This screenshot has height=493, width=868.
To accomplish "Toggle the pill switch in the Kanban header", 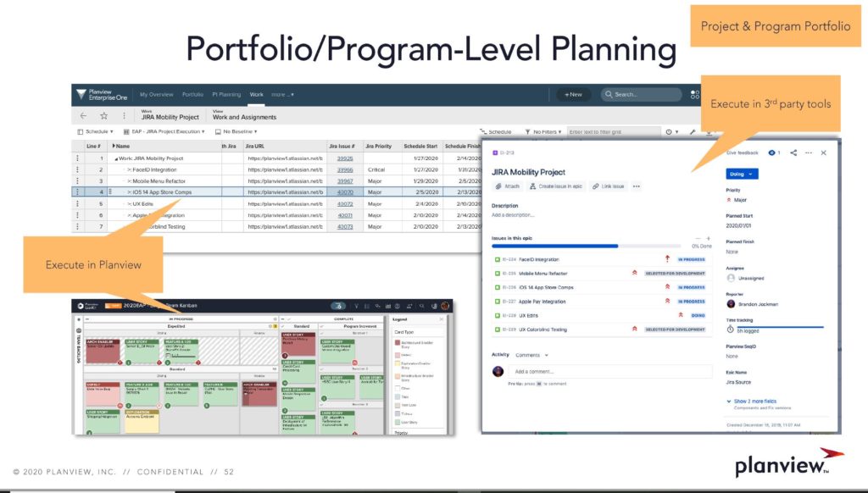I will (x=338, y=306).
